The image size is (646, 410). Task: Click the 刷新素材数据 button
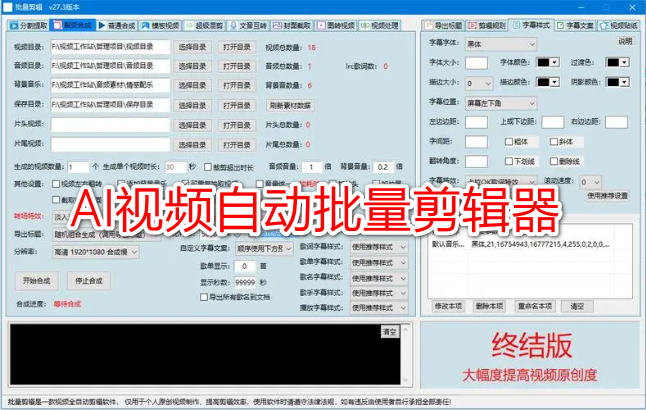tap(290, 105)
